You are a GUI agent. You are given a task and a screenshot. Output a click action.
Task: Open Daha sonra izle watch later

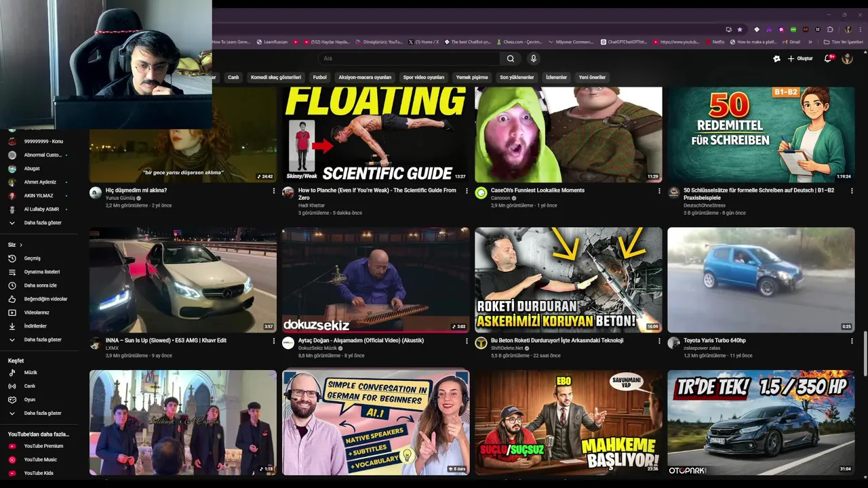point(33,285)
